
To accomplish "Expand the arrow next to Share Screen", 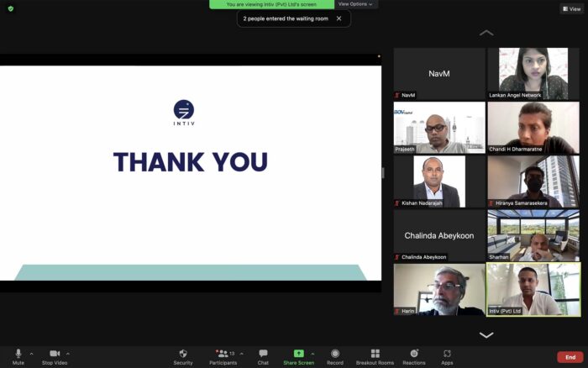I will tap(313, 353).
